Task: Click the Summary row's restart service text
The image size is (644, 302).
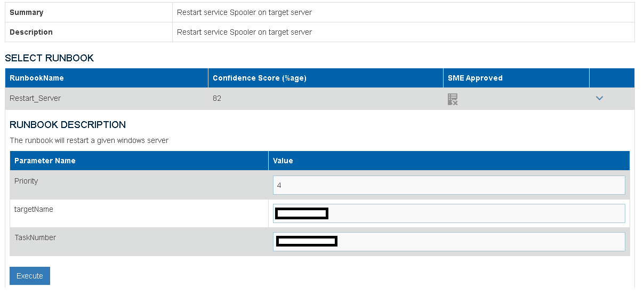Action: (244, 12)
